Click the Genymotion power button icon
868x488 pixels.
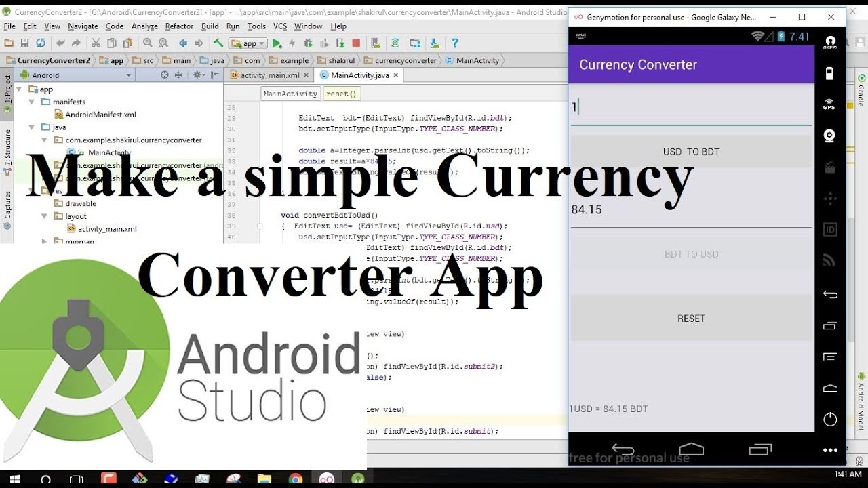(x=830, y=420)
